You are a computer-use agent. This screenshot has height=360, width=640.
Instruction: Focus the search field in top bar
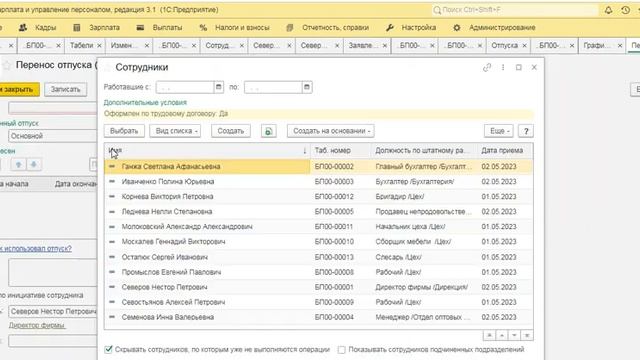pyautogui.click(x=515, y=10)
